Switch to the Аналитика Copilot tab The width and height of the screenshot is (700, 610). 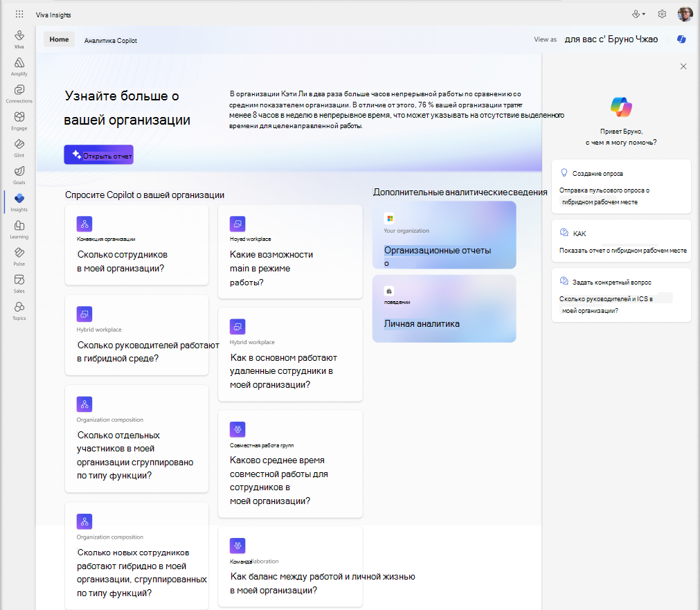(x=111, y=40)
